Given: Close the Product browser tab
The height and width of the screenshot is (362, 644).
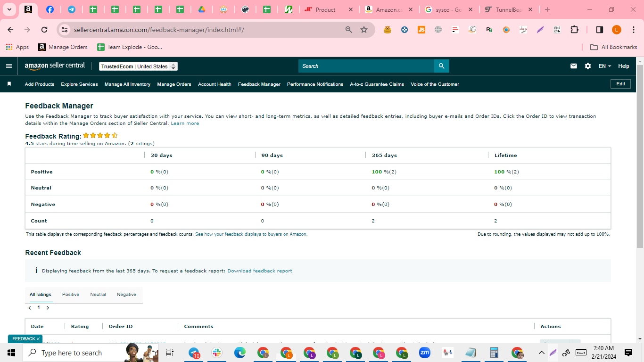Looking at the screenshot, I should pos(350,9).
